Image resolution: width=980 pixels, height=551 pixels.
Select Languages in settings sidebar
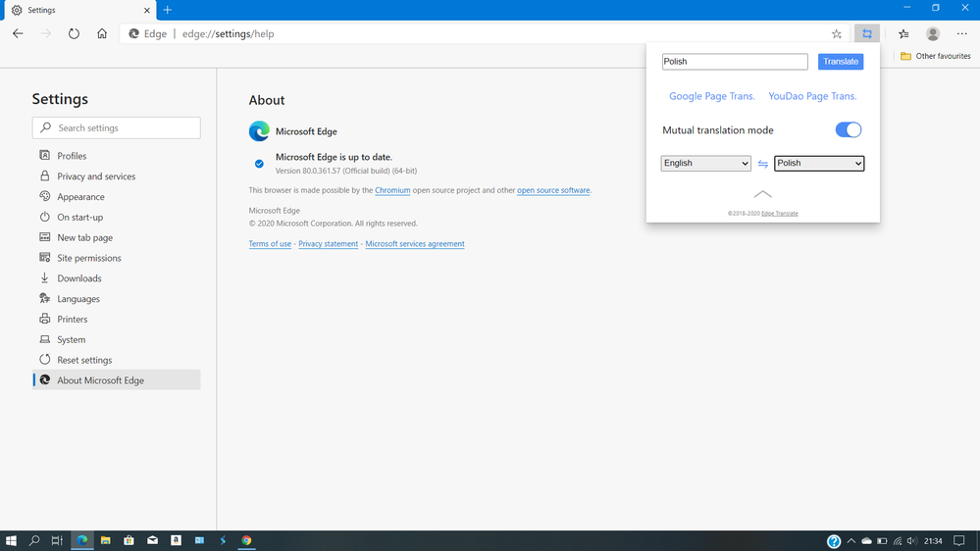(x=78, y=299)
